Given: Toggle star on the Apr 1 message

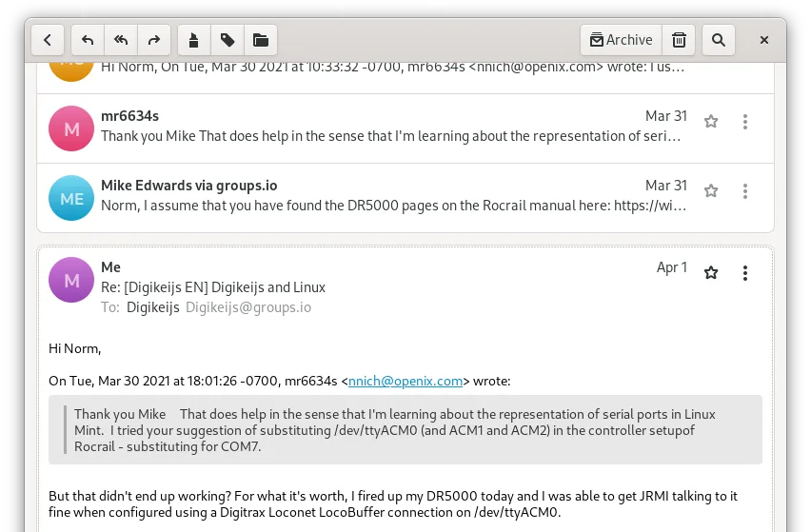Looking at the screenshot, I should (711, 272).
